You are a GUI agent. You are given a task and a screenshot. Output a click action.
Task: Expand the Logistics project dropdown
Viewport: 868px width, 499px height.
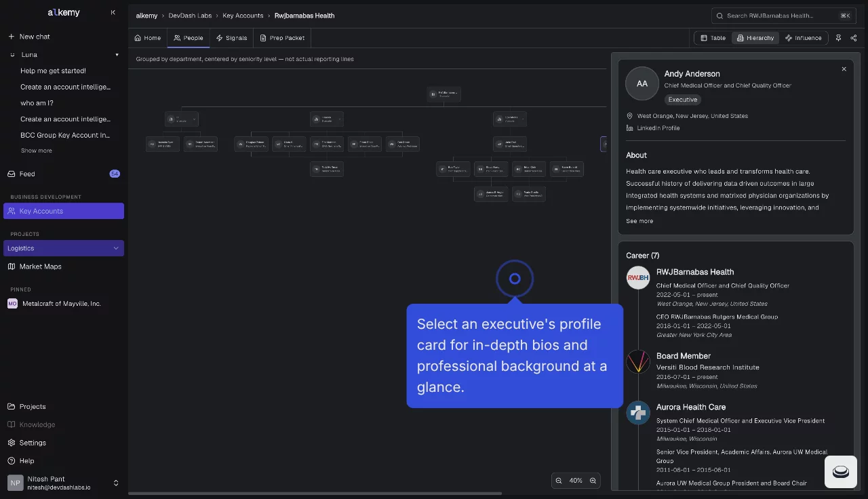click(116, 248)
